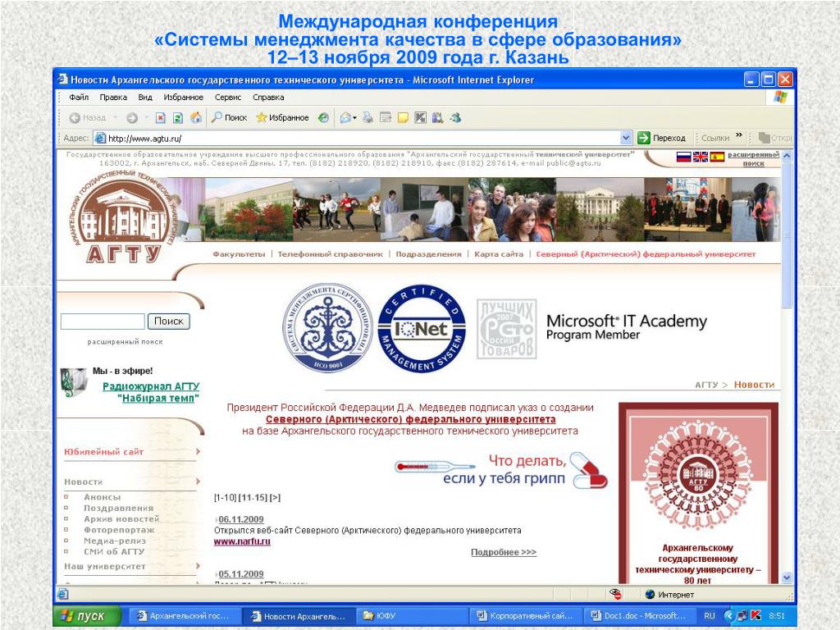Open Поздравления in the sidebar
The width and height of the screenshot is (840, 630).
coord(118,508)
